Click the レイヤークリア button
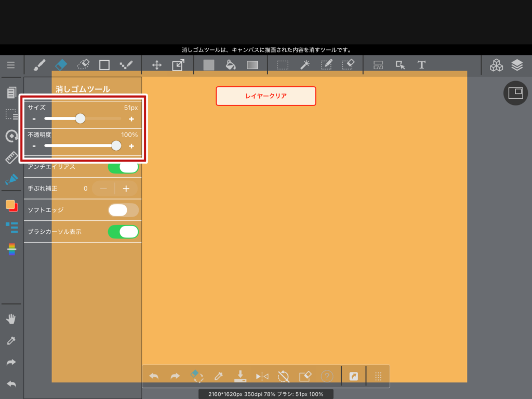 [x=265, y=96]
